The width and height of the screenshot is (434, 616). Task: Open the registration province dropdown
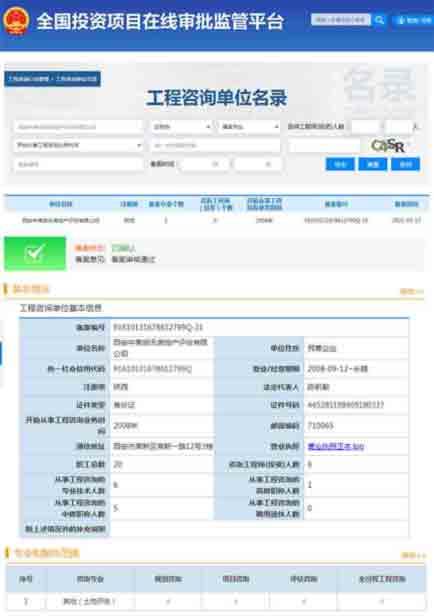181,126
